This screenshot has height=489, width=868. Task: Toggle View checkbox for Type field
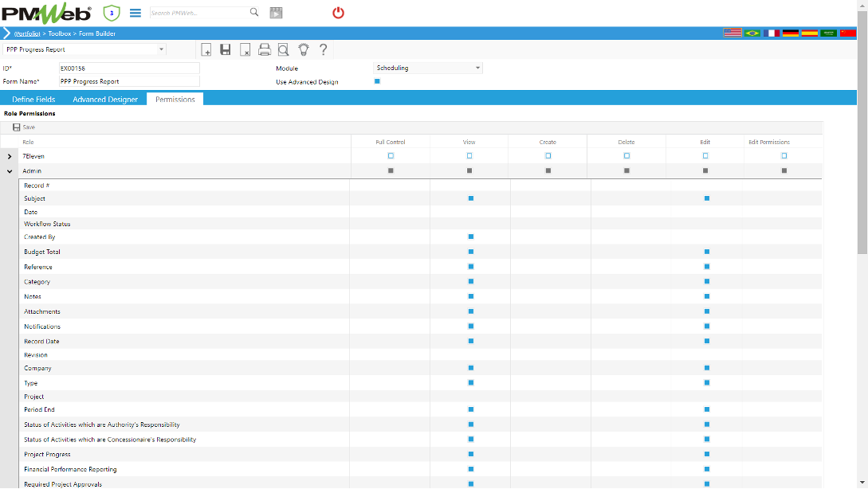coord(471,383)
